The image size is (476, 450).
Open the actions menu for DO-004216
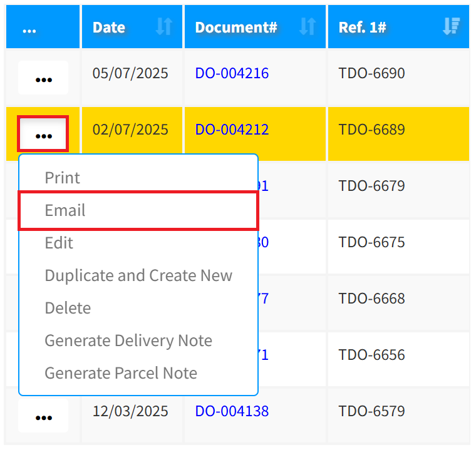click(43, 78)
